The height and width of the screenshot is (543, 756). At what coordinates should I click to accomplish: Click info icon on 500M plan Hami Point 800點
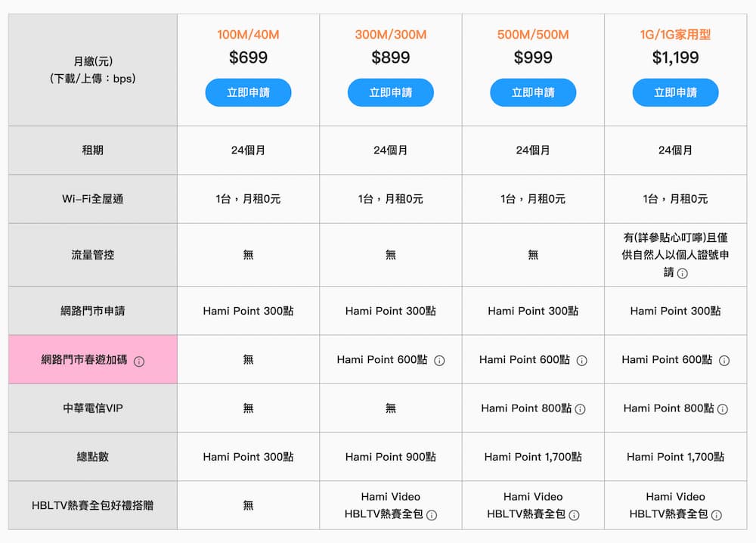[x=582, y=408]
